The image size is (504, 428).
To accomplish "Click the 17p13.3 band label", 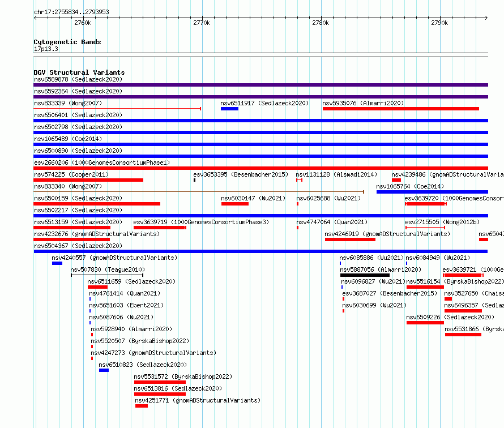I will [x=46, y=49].
